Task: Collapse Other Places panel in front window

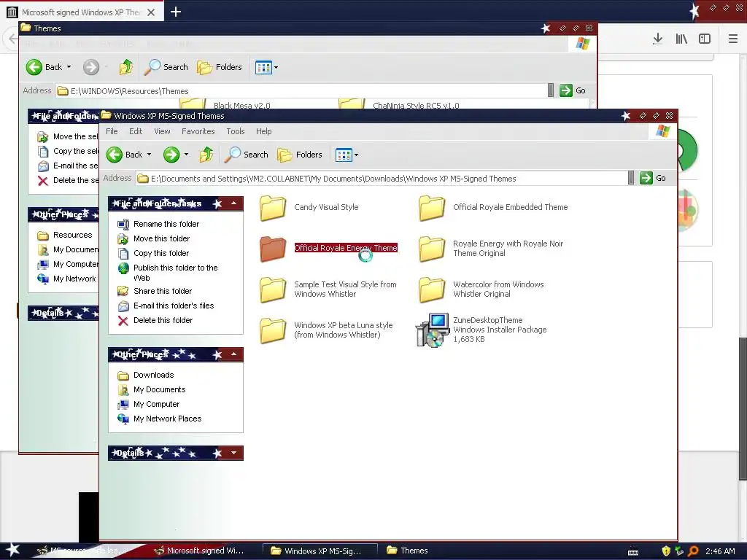Action: click(234, 354)
